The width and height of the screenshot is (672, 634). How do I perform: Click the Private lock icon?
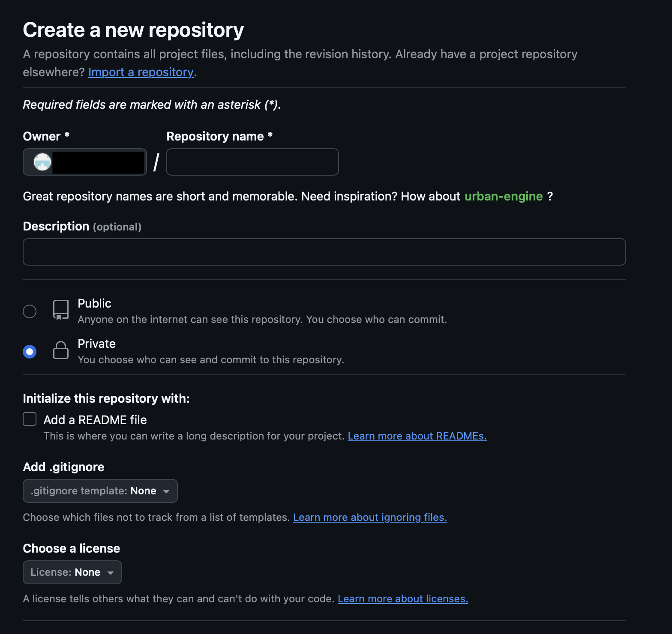point(61,350)
